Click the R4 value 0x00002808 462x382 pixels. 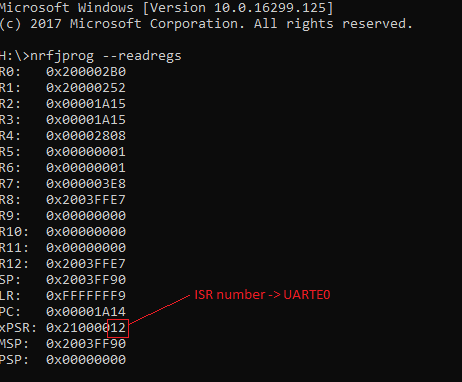(x=86, y=136)
